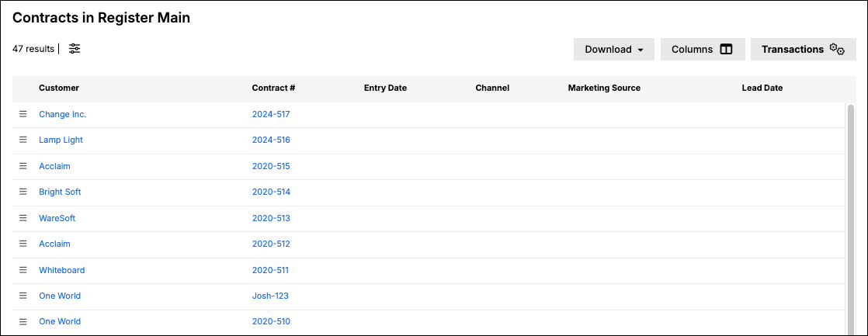Open customer Change Inc.
868x336 pixels.
coord(63,114)
